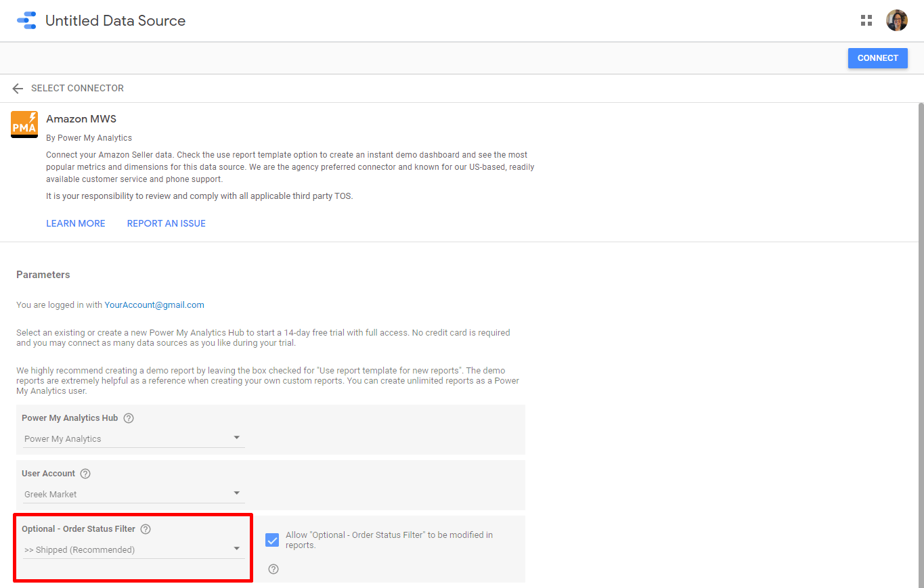This screenshot has height=588, width=924.
Task: Show help for Power My Analytics Hub
Action: click(129, 418)
